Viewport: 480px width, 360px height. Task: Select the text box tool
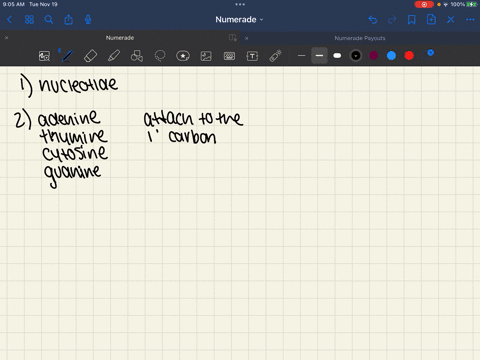tap(252, 56)
